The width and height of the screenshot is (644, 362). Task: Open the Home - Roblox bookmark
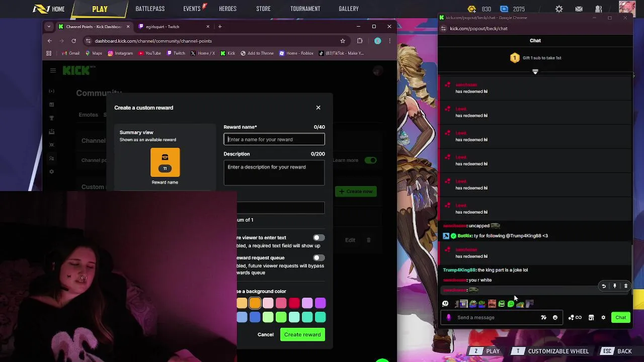pos(296,53)
